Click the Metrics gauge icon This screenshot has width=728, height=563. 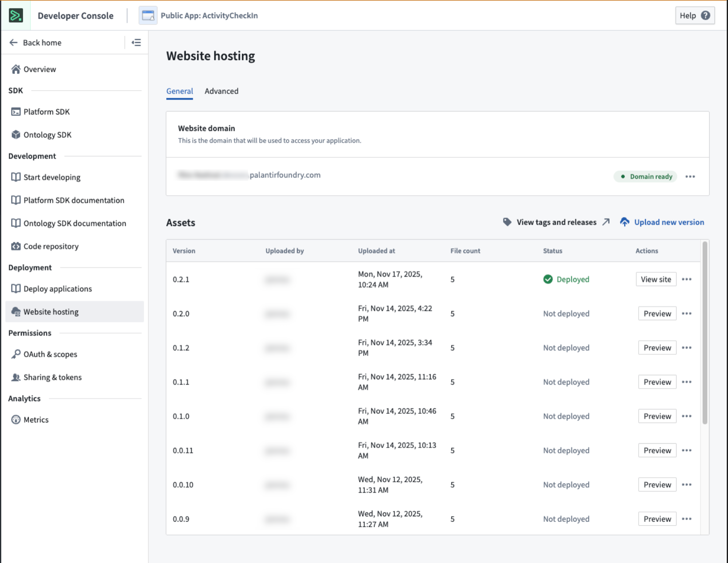[15, 420]
